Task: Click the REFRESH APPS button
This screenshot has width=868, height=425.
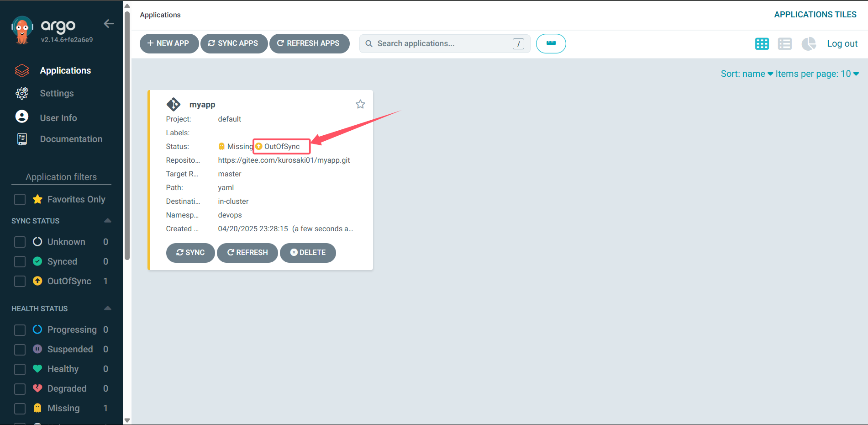Action: [309, 43]
